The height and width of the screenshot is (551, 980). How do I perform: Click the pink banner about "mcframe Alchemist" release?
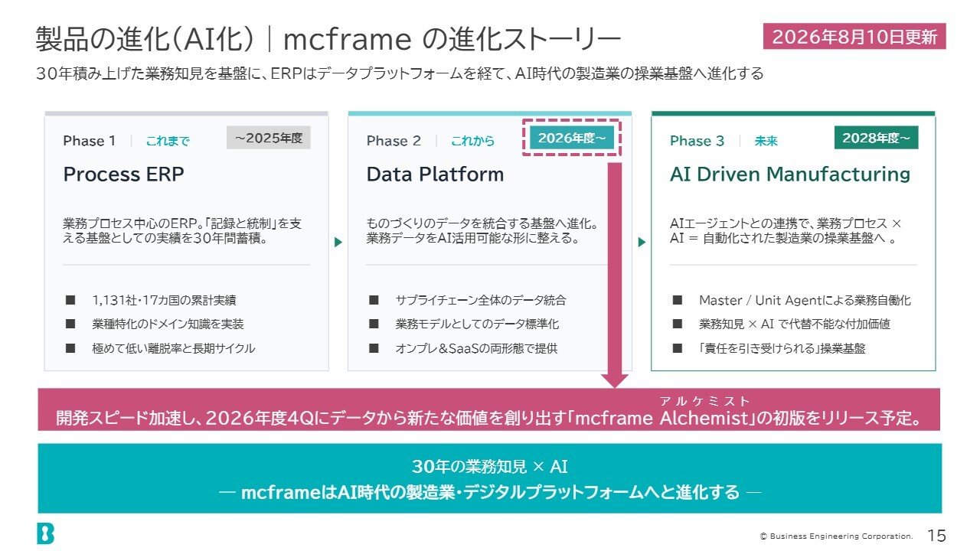tap(489, 409)
